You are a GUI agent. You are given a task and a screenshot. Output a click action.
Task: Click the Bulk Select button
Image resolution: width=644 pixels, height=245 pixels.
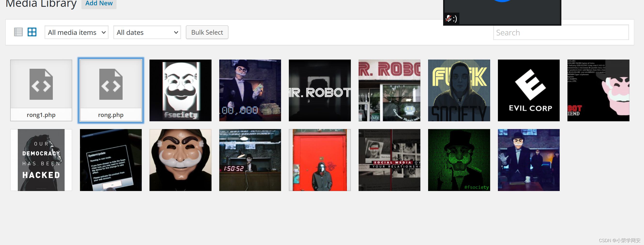(207, 32)
